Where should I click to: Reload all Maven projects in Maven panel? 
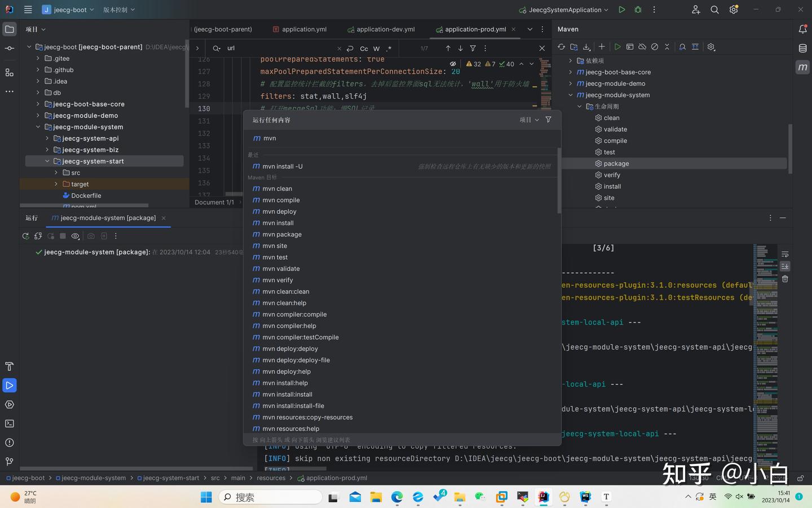(561, 47)
